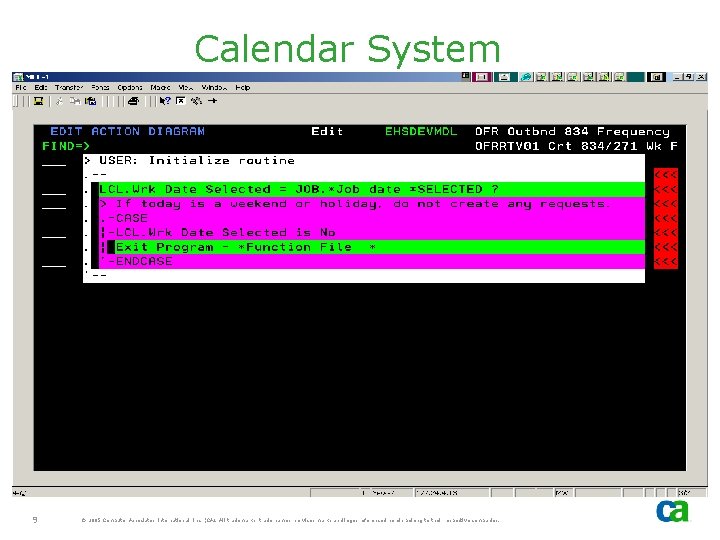
Task: Click the maroon-background tray icon in title bar
Action: (482, 77)
